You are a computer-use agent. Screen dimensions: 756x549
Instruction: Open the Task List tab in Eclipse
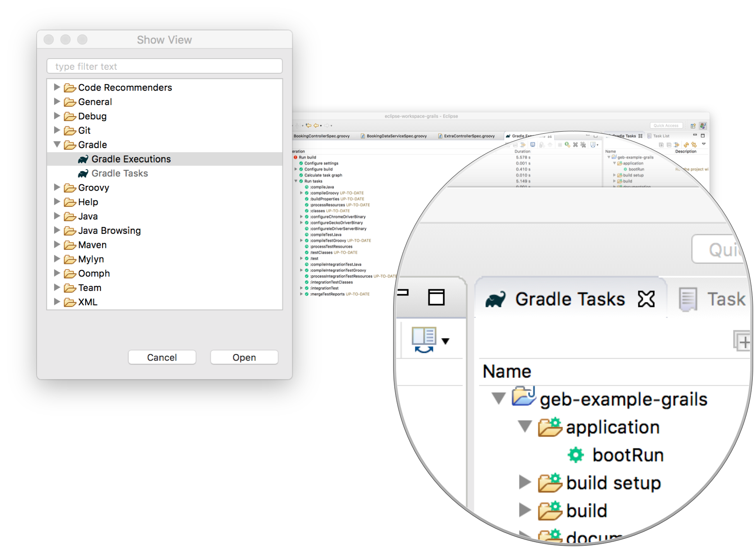tap(658, 136)
